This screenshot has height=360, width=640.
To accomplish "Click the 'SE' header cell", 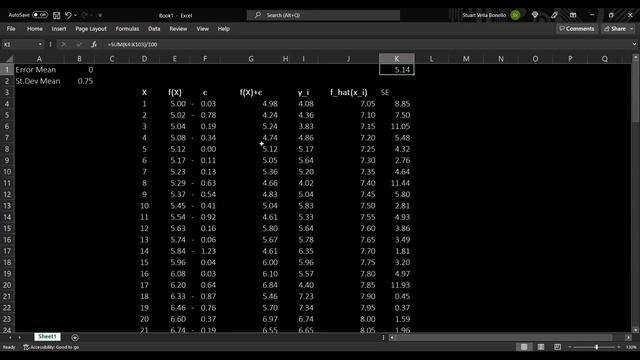I will 397,92.
